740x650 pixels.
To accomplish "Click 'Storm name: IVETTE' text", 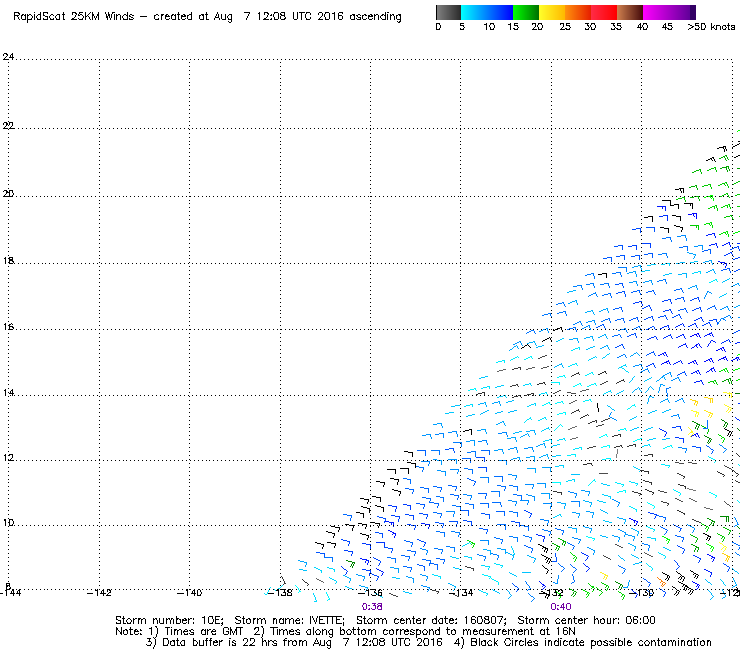I will 289,620.
